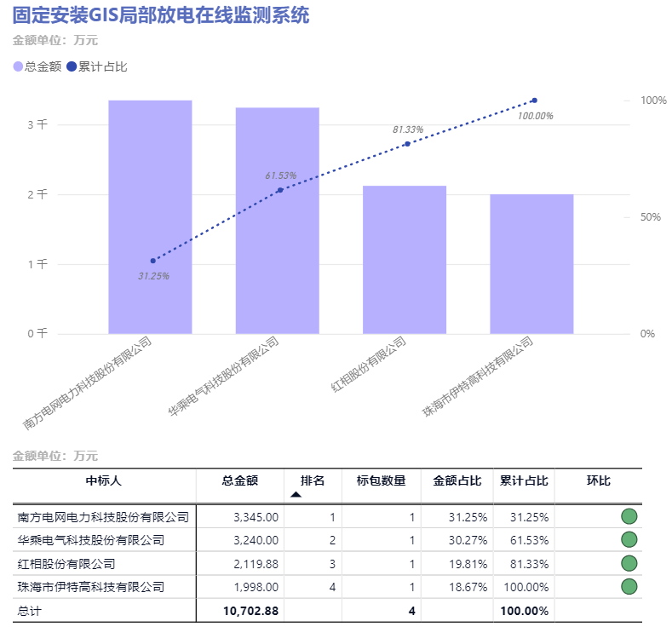Click the 31.25% line data point
This screenshot has width=672, height=627.
153,261
